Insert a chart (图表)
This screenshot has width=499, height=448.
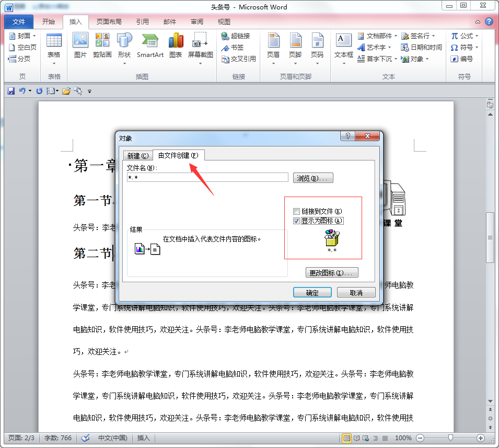pyautogui.click(x=176, y=45)
